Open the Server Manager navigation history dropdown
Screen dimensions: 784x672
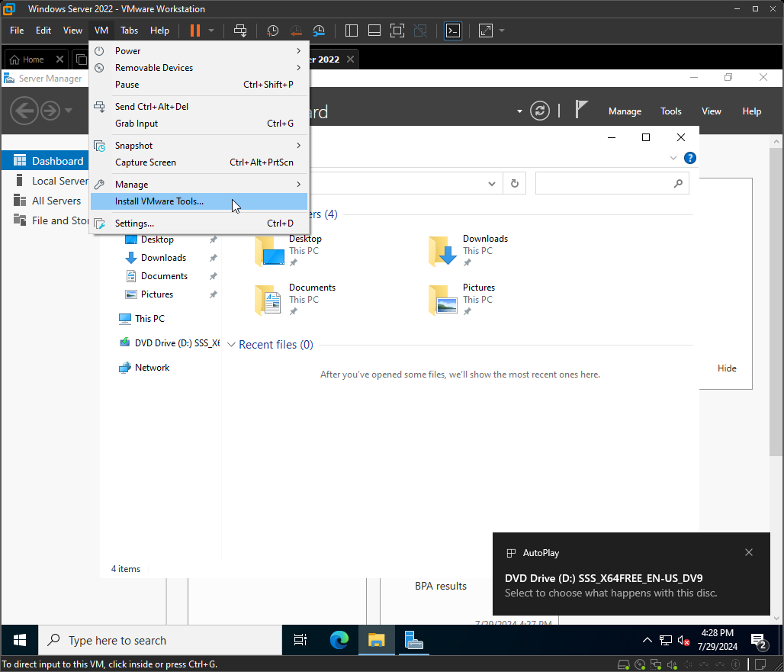(69, 111)
